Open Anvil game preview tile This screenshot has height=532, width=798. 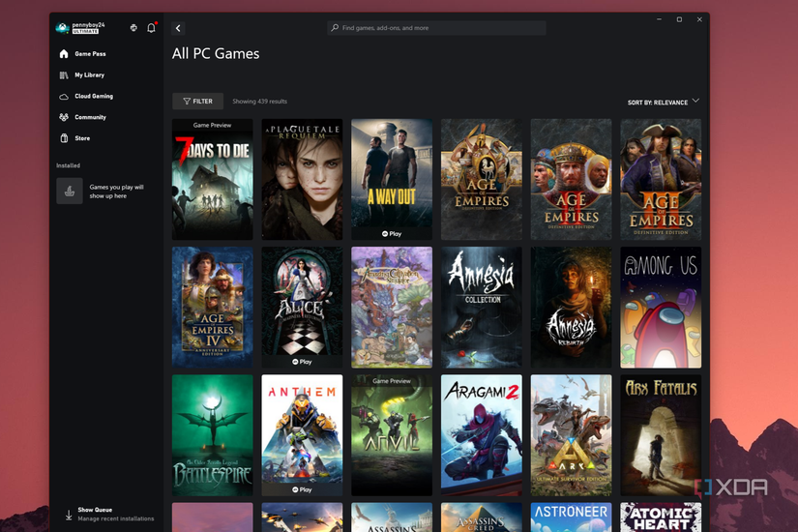[392, 435]
